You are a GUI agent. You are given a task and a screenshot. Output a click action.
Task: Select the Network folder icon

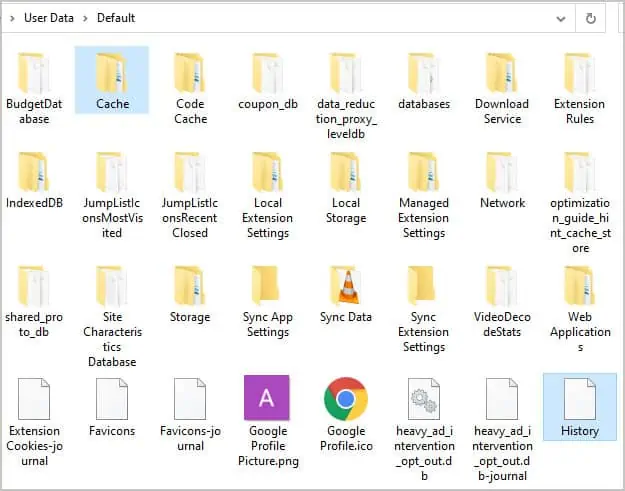tap(502, 172)
